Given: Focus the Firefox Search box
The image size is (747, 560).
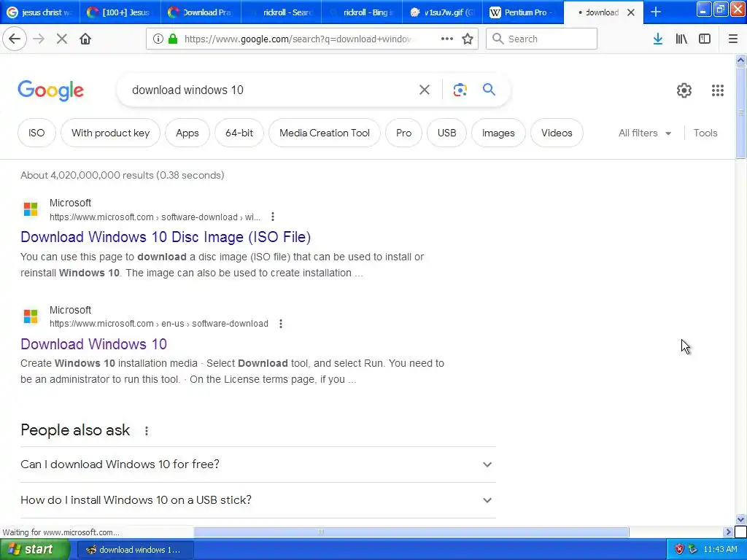Looking at the screenshot, I should [542, 39].
